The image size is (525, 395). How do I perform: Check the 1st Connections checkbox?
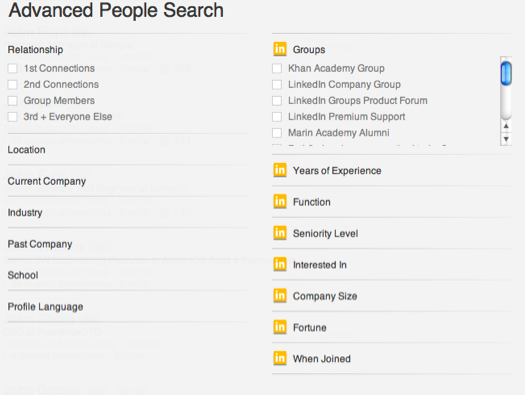point(12,69)
